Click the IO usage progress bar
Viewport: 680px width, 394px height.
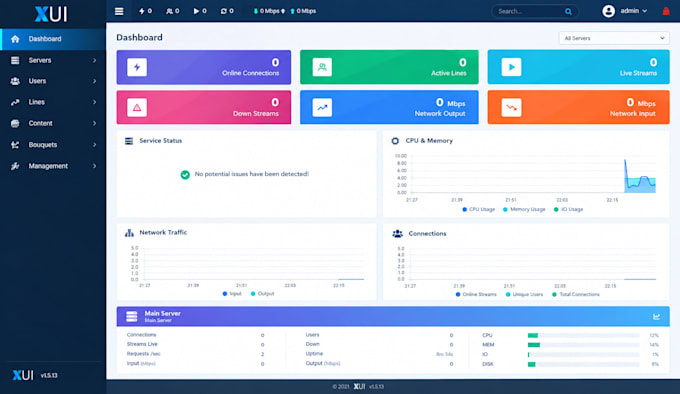(x=583, y=355)
